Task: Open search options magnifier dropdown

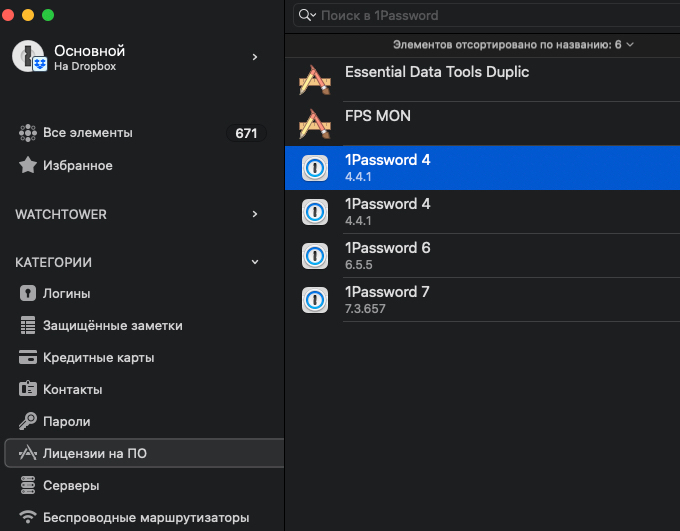Action: 307,15
